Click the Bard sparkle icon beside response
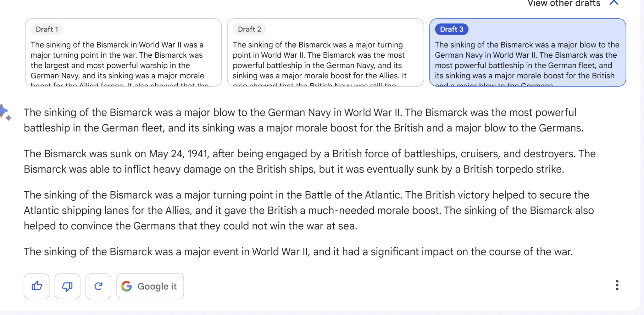Image resolution: width=644 pixels, height=315 pixels. (5, 112)
